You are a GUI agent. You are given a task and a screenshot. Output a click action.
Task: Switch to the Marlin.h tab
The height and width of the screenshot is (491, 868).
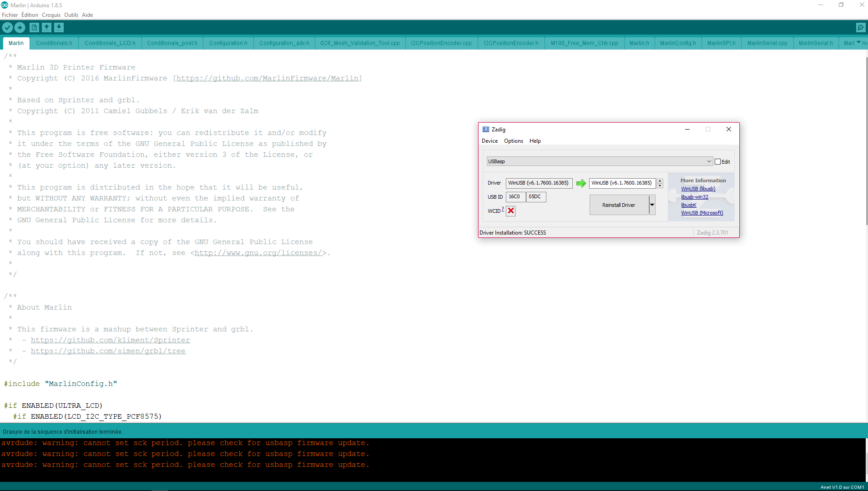click(639, 43)
